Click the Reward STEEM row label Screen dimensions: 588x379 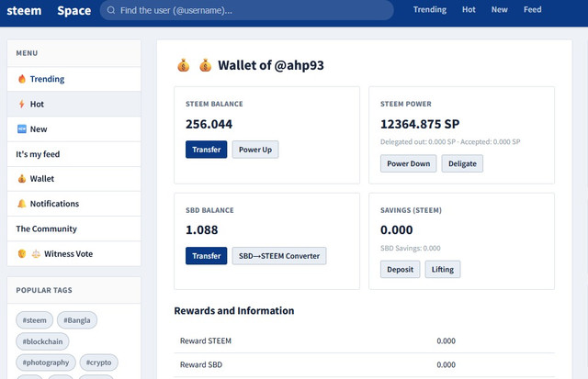206,340
